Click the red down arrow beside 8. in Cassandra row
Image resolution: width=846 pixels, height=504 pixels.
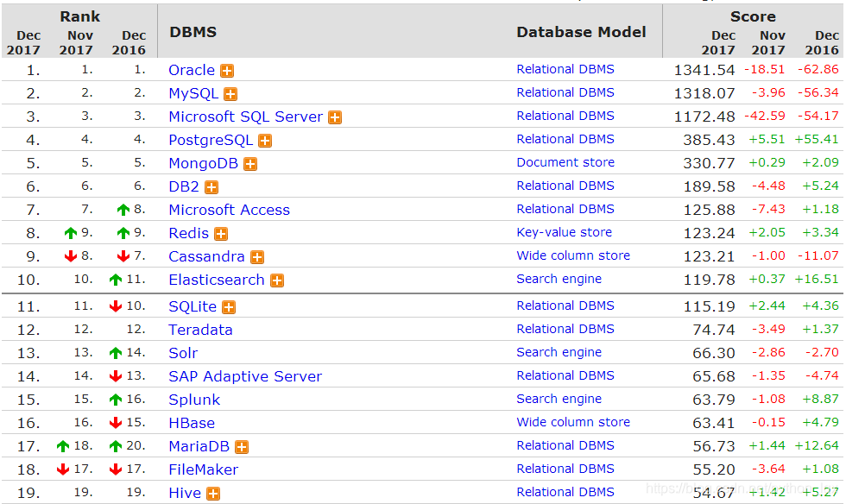pos(71,255)
